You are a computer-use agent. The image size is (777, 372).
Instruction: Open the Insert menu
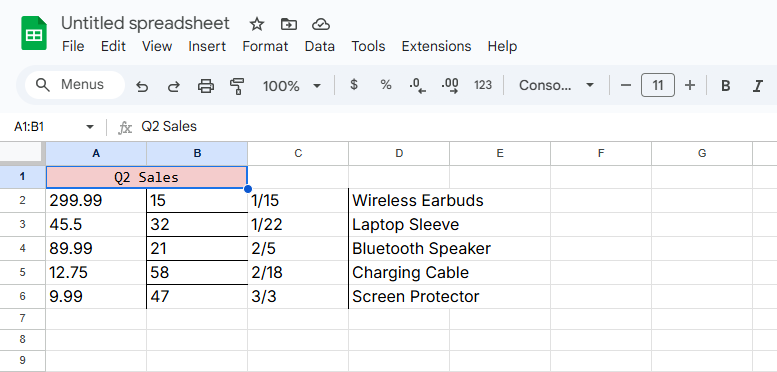pos(207,47)
